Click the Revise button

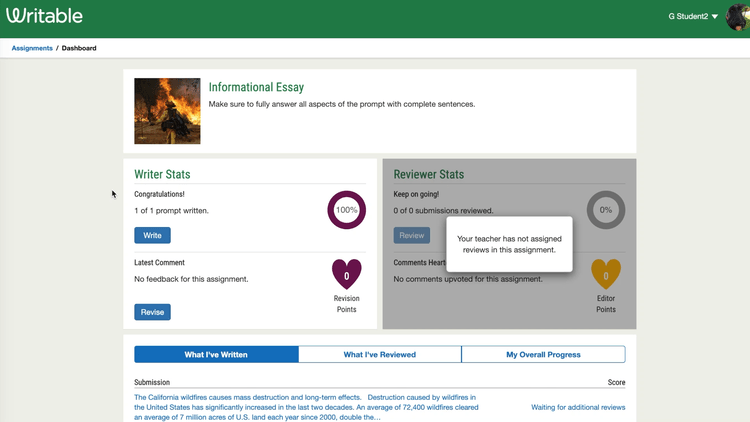pyautogui.click(x=152, y=312)
